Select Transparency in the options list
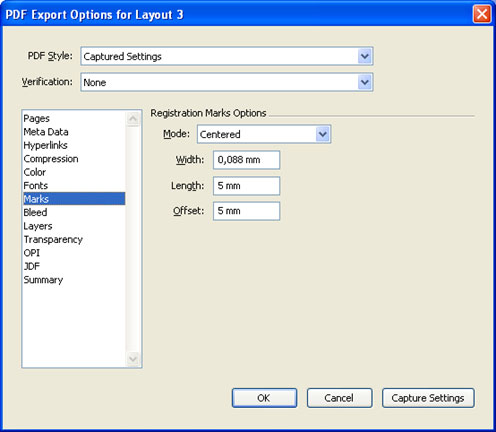Viewport: 496px width, 432px height. click(x=53, y=239)
